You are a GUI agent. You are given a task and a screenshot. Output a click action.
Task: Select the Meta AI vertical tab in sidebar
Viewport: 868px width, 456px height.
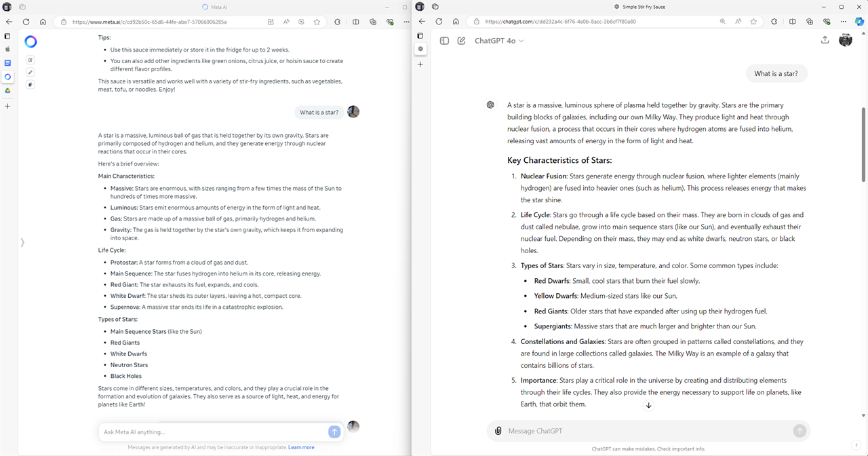[x=7, y=77]
